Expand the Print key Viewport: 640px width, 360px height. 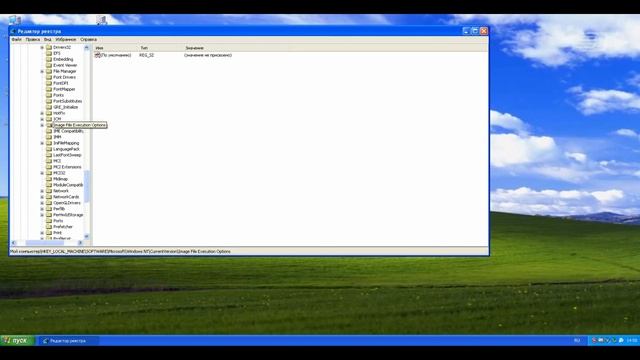(42, 233)
